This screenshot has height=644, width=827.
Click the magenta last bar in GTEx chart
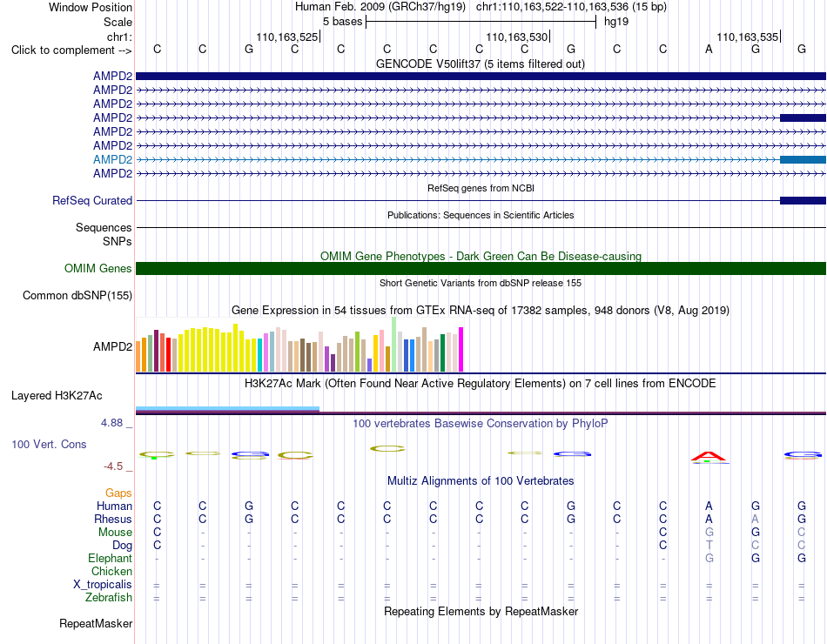click(461, 350)
